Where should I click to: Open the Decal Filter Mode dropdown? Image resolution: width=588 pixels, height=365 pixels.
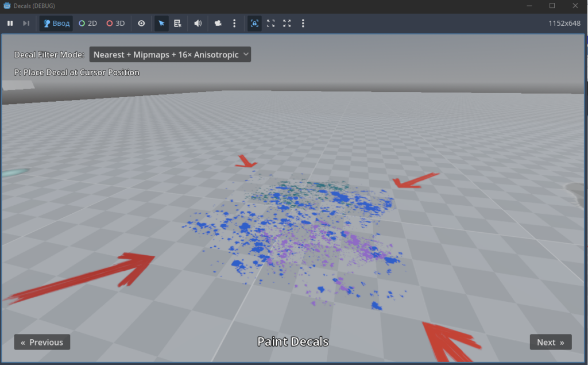point(170,55)
